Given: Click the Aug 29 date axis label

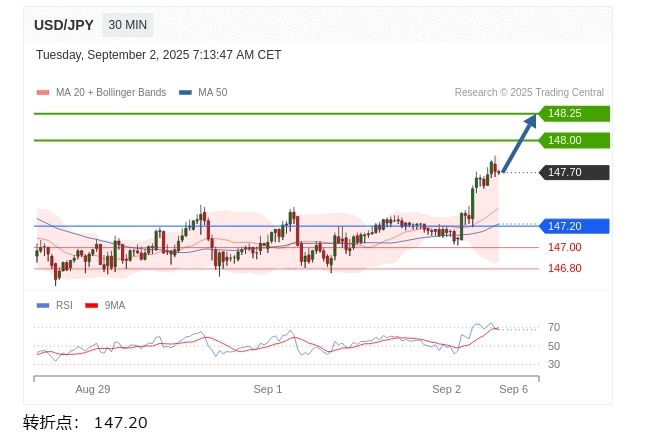Looking at the screenshot, I should click(93, 389).
